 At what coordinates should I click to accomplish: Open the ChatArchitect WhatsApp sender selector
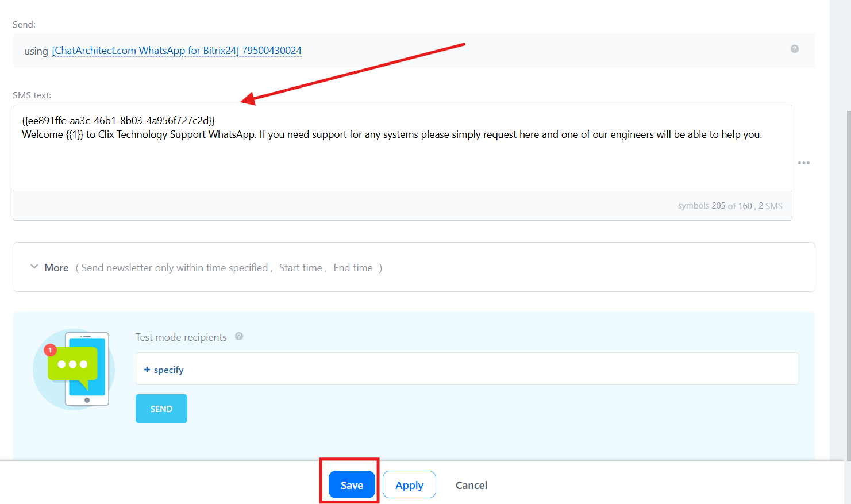click(x=176, y=51)
